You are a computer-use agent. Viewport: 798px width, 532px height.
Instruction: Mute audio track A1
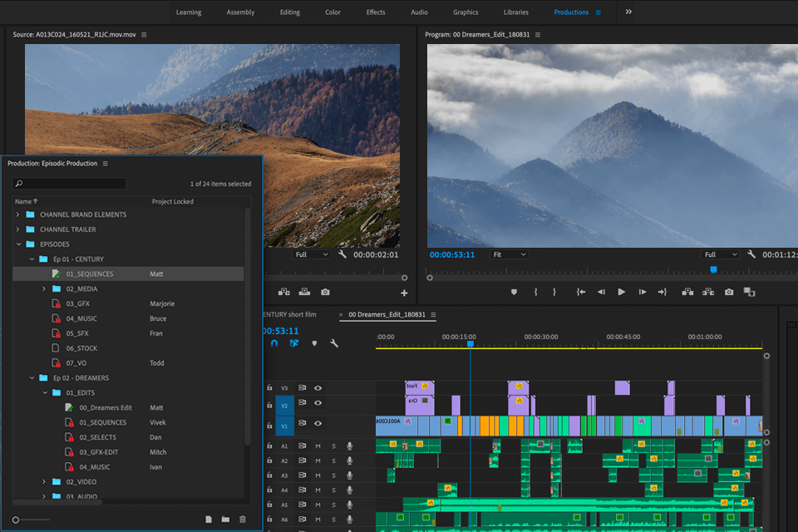pyautogui.click(x=318, y=446)
